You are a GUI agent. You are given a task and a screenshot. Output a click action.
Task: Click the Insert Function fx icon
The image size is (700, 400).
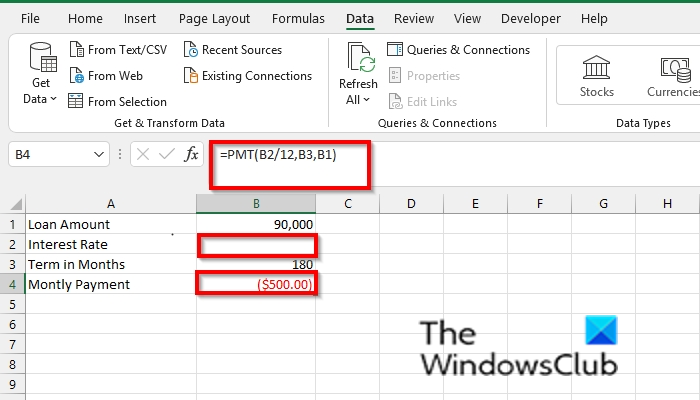pyautogui.click(x=192, y=154)
